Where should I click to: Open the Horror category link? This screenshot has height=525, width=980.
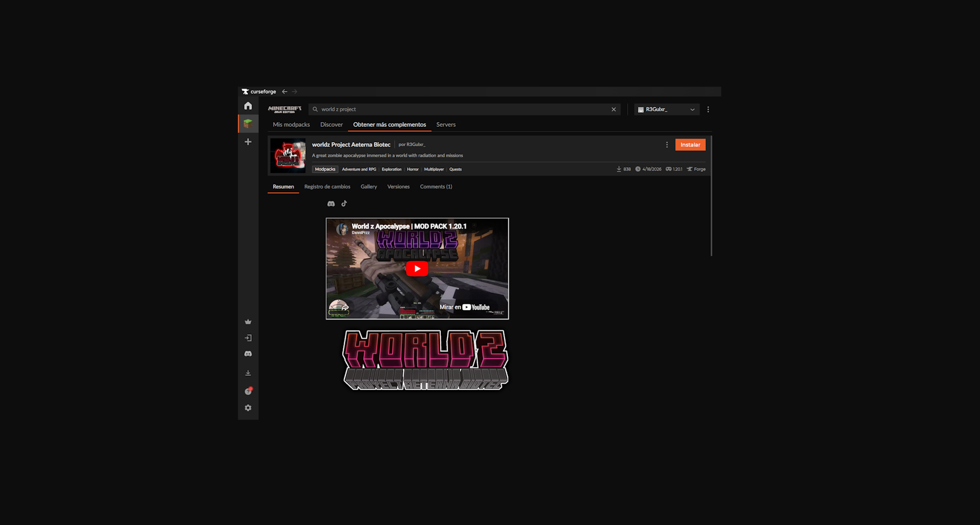[413, 169]
